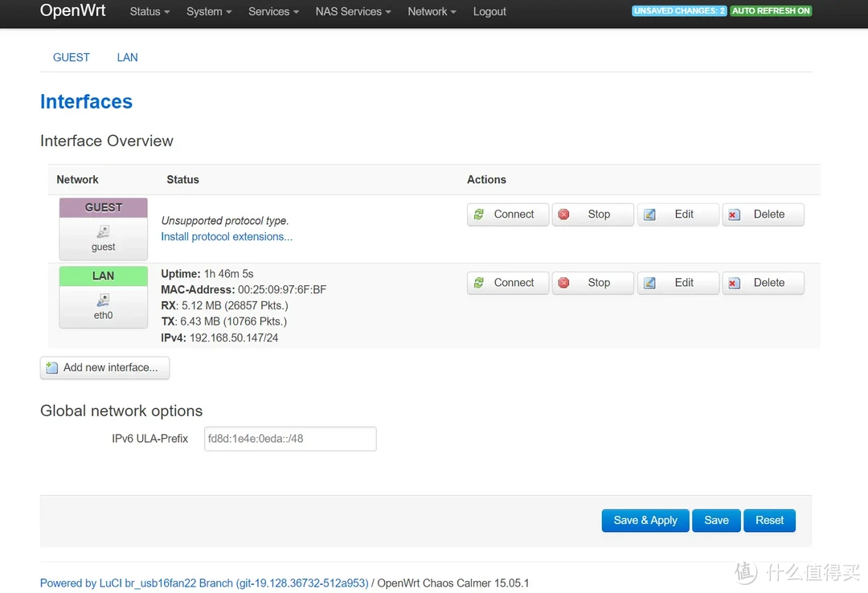Viewport: 868px width, 593px height.
Task: Delete the GUEST interface
Action: 763,215
